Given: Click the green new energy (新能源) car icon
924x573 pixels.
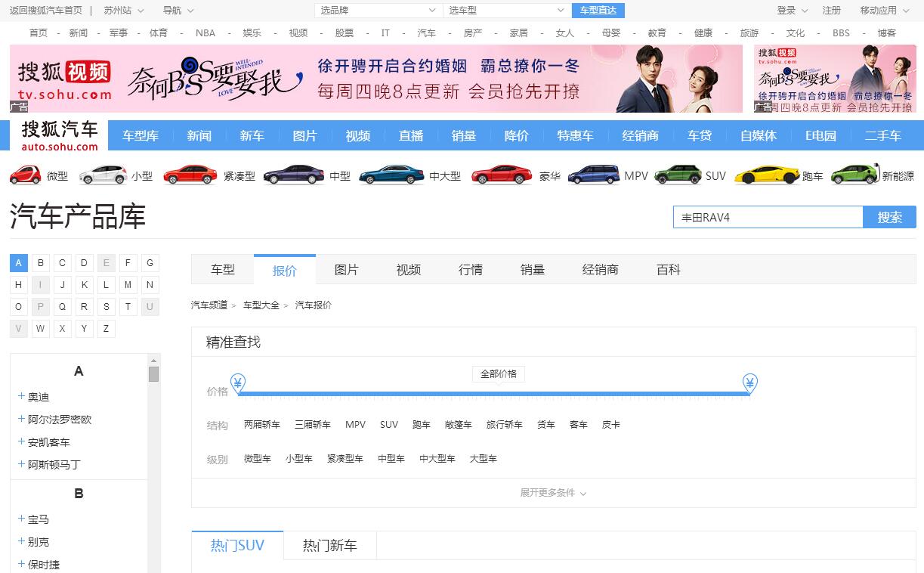Looking at the screenshot, I should pyautogui.click(x=854, y=175).
